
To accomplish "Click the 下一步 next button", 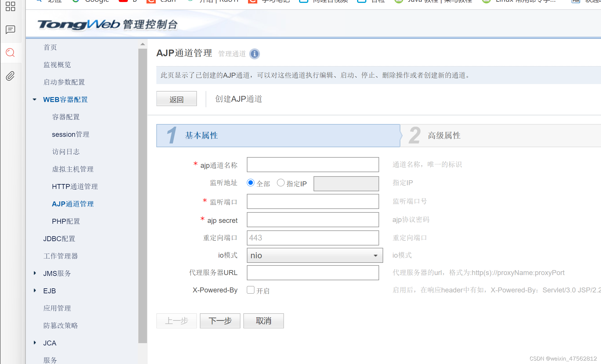I will coord(220,321).
